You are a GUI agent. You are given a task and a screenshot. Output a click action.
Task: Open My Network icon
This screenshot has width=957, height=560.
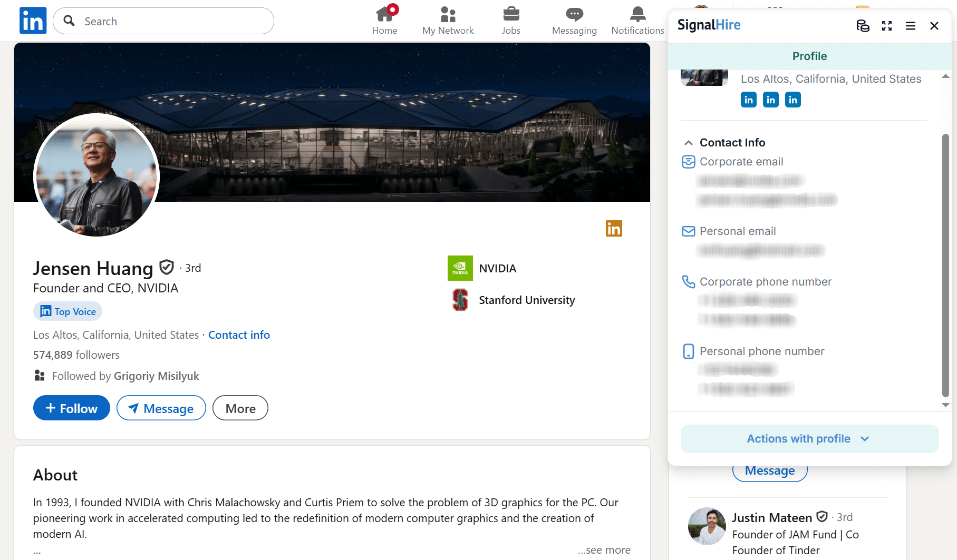(x=448, y=14)
